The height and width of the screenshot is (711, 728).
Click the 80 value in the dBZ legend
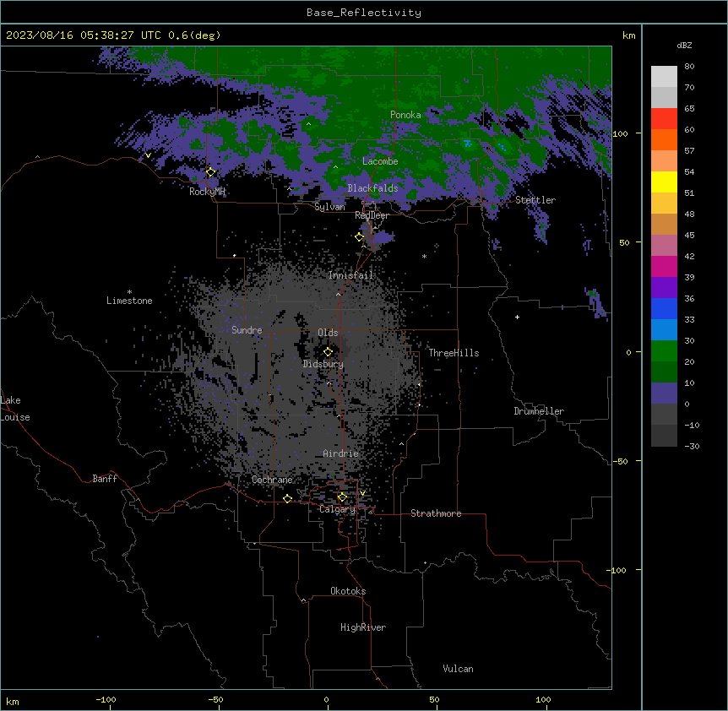tap(689, 67)
